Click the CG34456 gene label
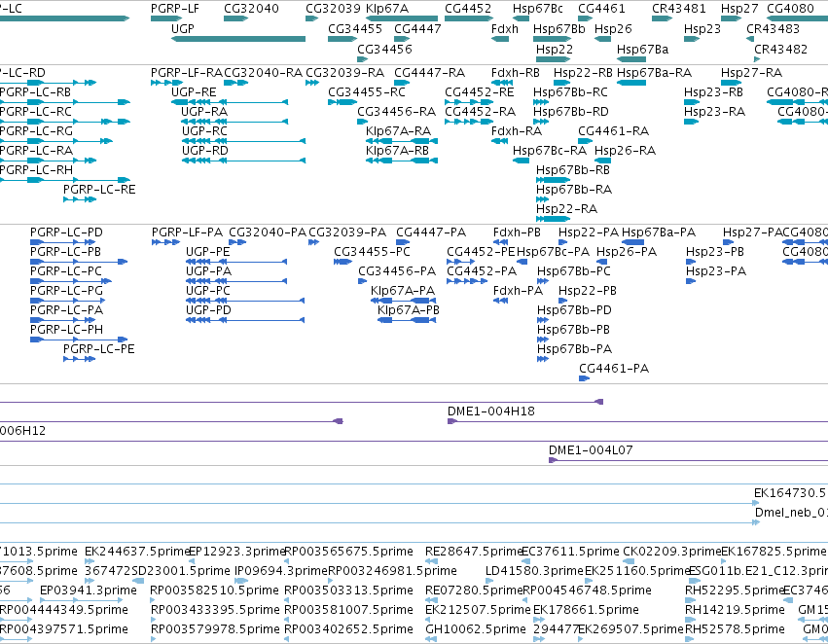Screen dimensions: 828x644 (x=384, y=49)
